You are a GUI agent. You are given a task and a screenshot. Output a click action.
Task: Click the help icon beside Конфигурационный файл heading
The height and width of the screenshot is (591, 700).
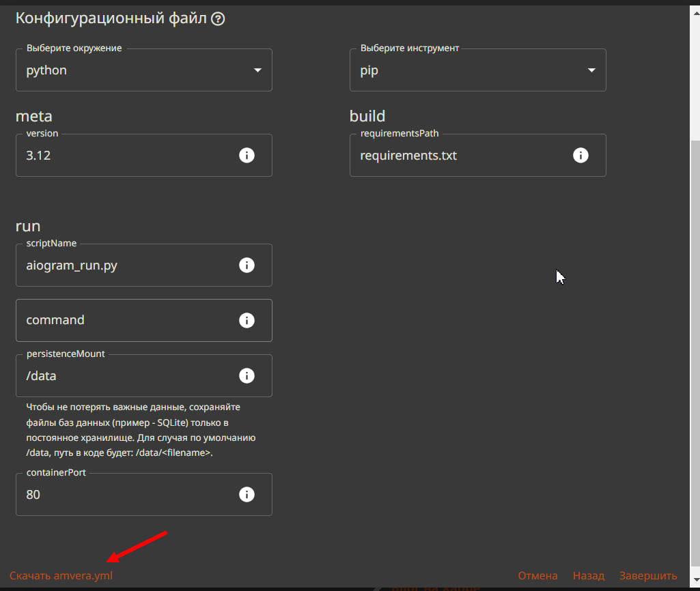[x=219, y=19]
